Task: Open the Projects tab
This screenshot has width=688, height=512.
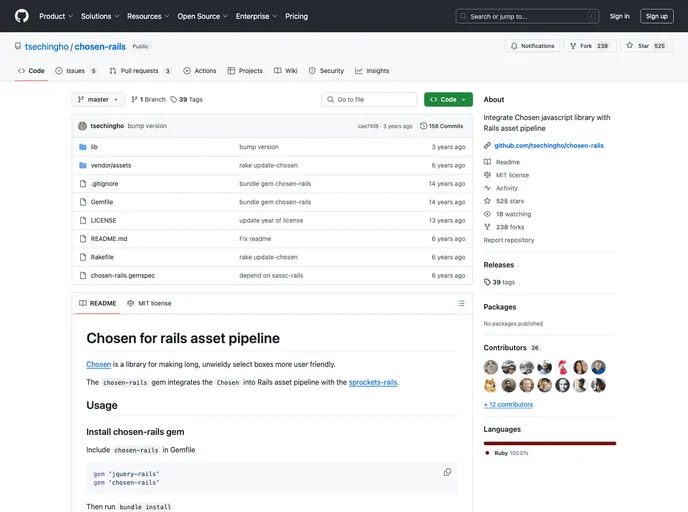Action: (x=245, y=71)
